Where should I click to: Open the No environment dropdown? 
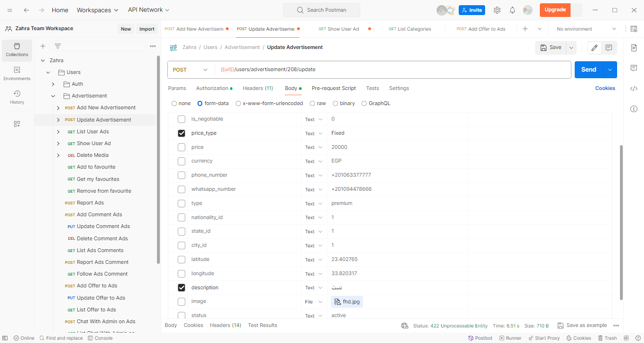586,29
